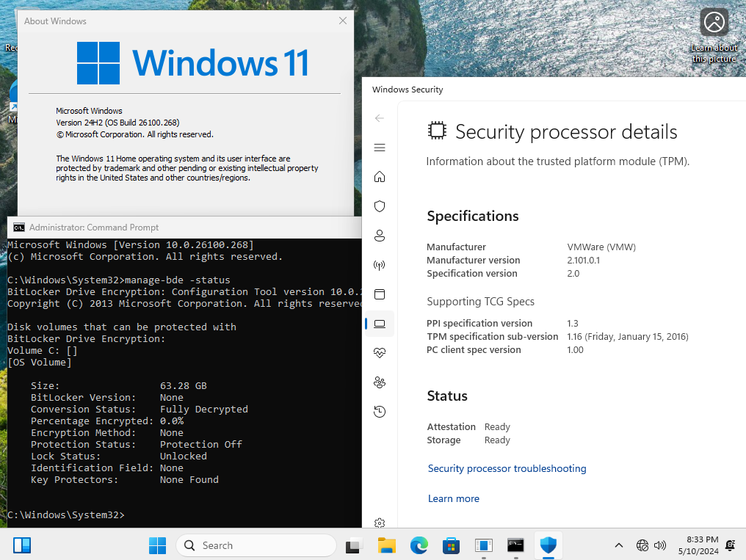The width and height of the screenshot is (746, 560).
Task: Select Device security laptop icon
Action: [379, 324]
